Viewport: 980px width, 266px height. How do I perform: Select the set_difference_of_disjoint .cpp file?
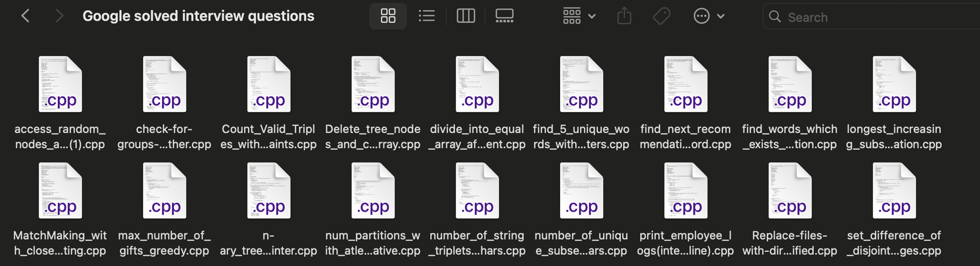tap(894, 191)
